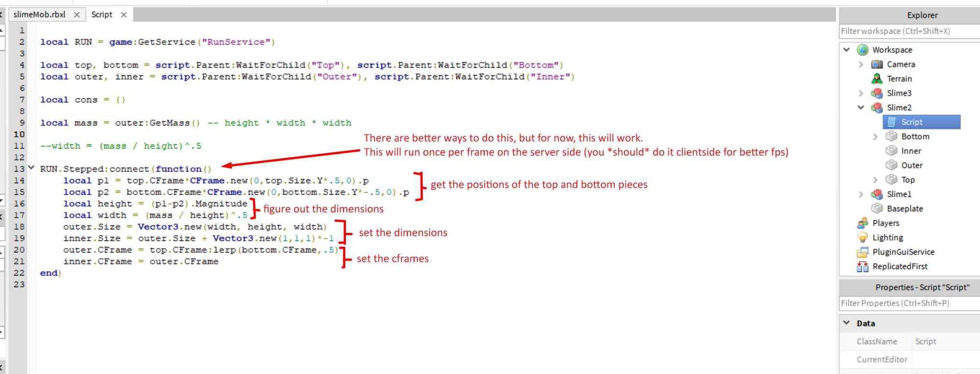Expand the Slime3 model
The height and width of the screenshot is (374, 980).
(x=861, y=93)
